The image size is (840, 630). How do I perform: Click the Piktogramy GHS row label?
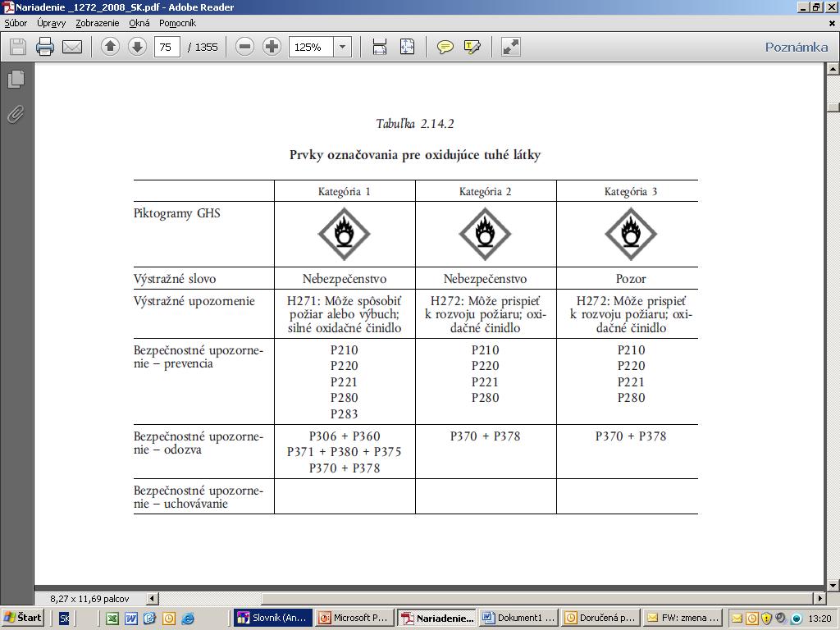pyautogui.click(x=177, y=214)
